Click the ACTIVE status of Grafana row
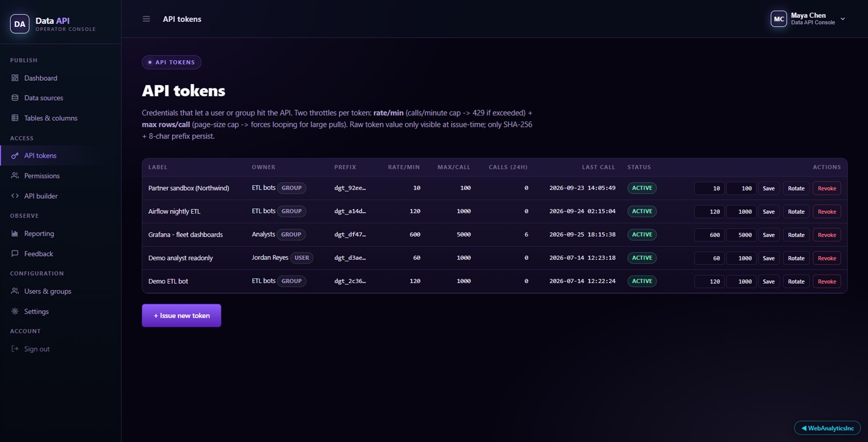This screenshot has height=442, width=868. tap(642, 235)
